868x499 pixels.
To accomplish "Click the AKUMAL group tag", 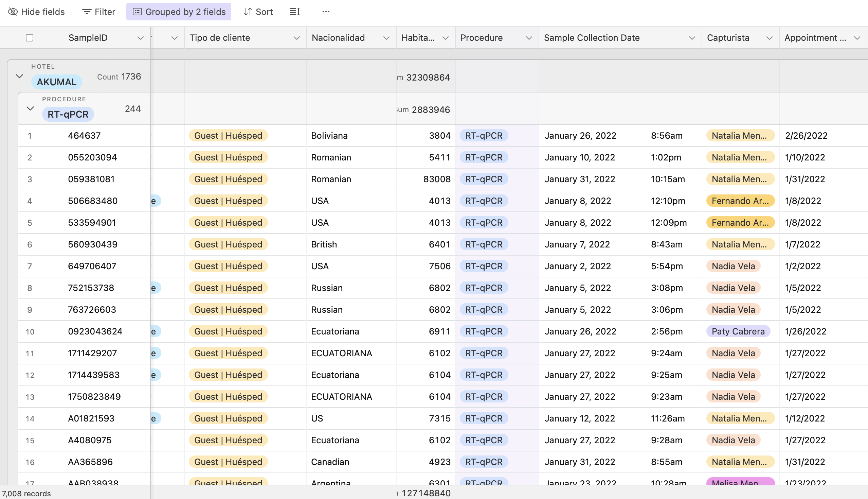I will [x=56, y=82].
